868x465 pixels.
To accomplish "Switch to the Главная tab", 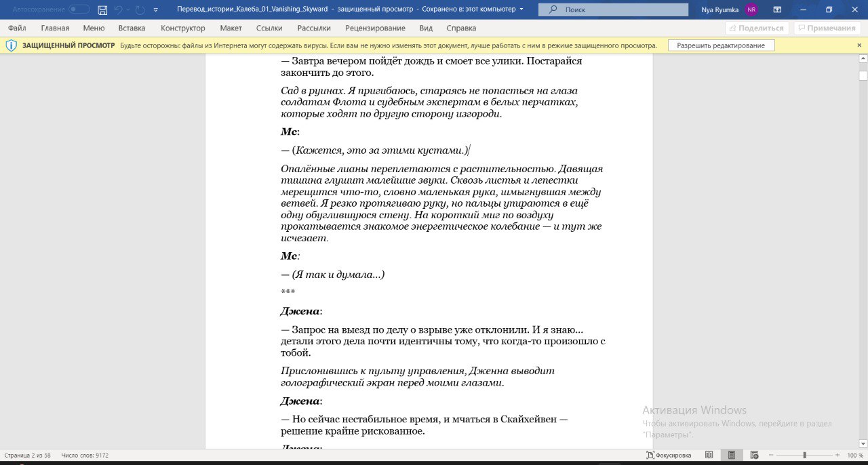I will point(55,28).
